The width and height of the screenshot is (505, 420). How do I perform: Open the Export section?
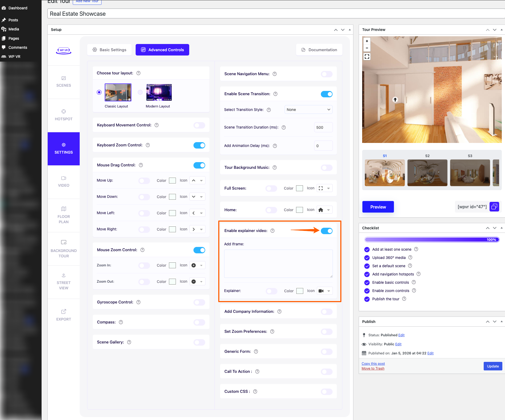point(63,315)
